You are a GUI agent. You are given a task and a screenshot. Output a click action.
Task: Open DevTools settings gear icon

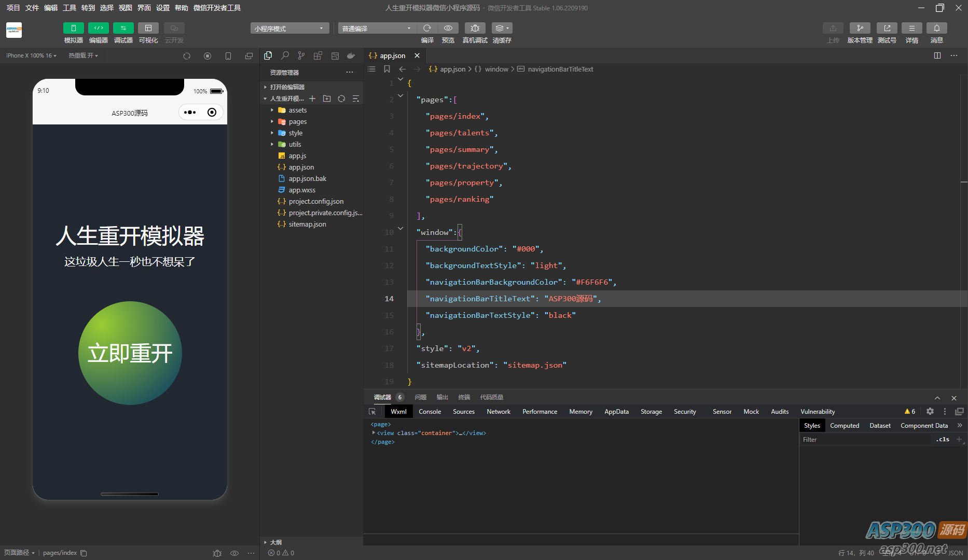click(x=930, y=411)
